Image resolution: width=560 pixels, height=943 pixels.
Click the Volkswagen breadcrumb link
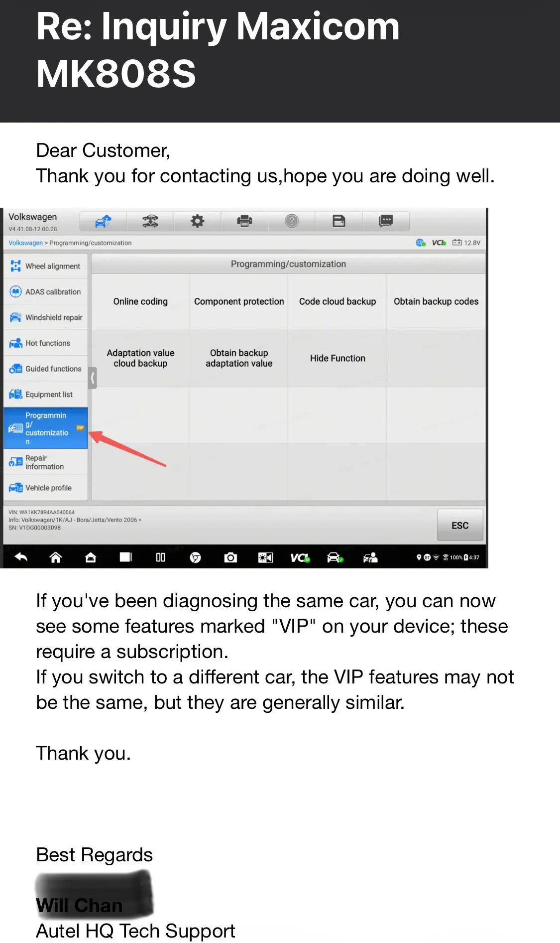coord(25,243)
